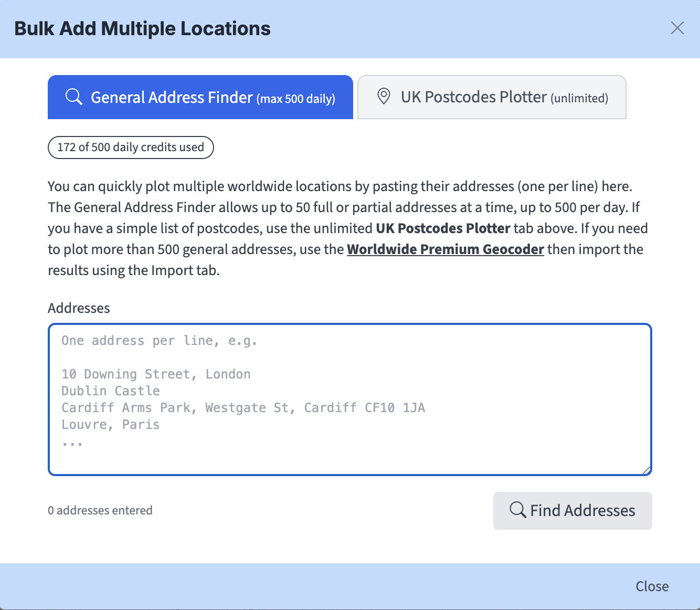Click bold UK Postcodes Plotter text in description
This screenshot has width=700, height=610.
tap(443, 228)
